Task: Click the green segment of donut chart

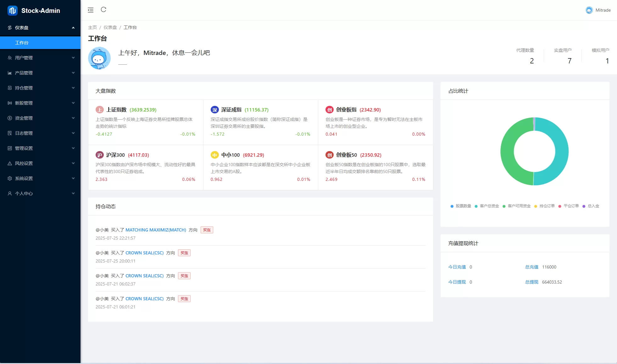Action: (507, 151)
